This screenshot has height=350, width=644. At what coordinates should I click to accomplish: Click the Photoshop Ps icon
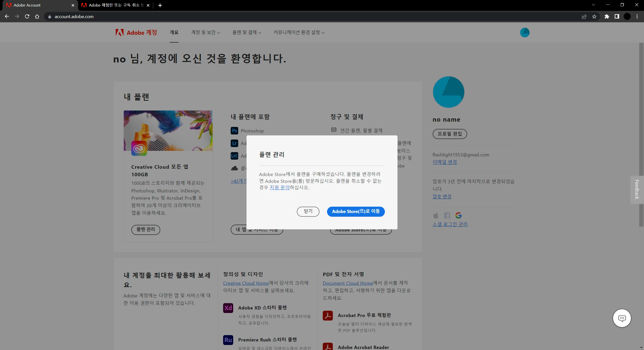coord(234,131)
